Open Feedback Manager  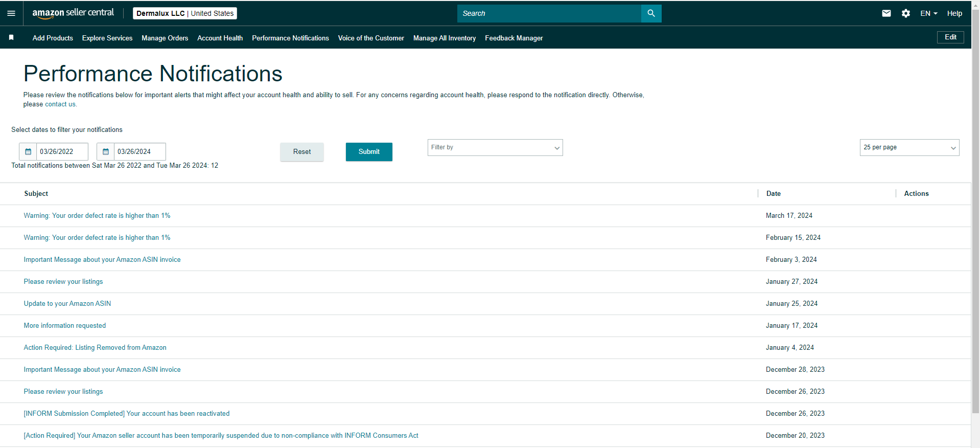pos(514,38)
